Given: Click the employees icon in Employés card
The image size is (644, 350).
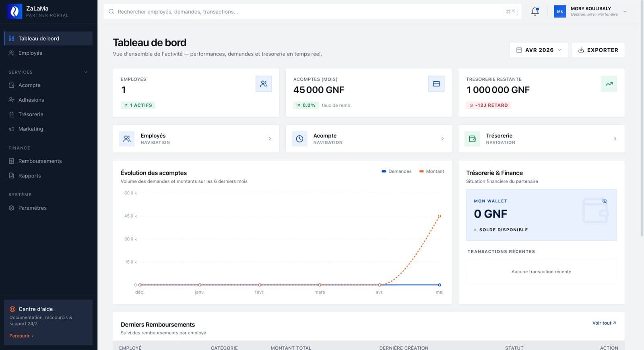Looking at the screenshot, I should click(x=264, y=84).
